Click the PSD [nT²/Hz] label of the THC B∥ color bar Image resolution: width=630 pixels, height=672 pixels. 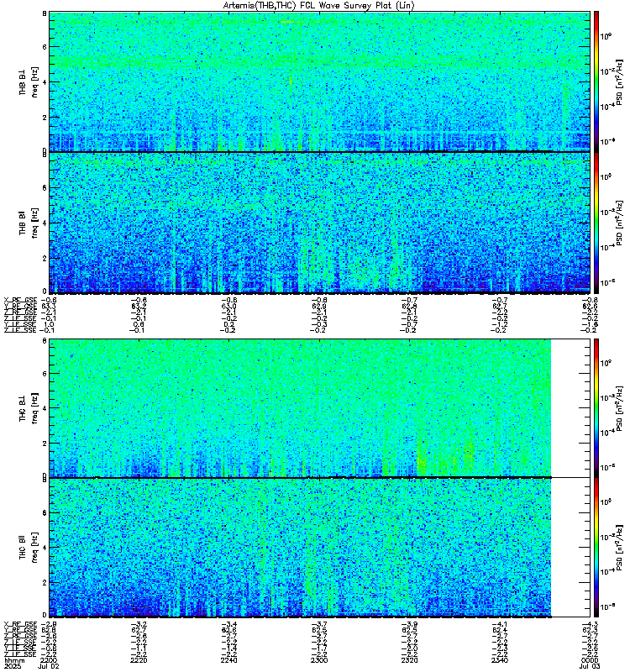coord(619,548)
